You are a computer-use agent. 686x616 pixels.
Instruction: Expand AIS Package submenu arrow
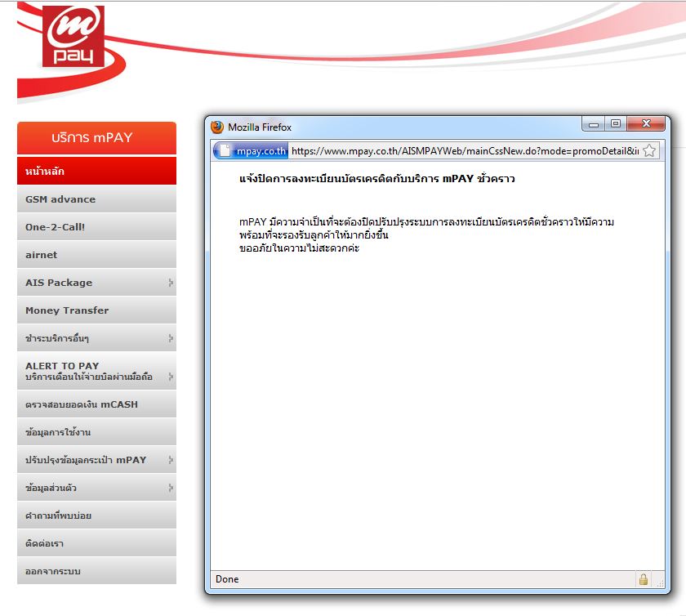pos(171,283)
